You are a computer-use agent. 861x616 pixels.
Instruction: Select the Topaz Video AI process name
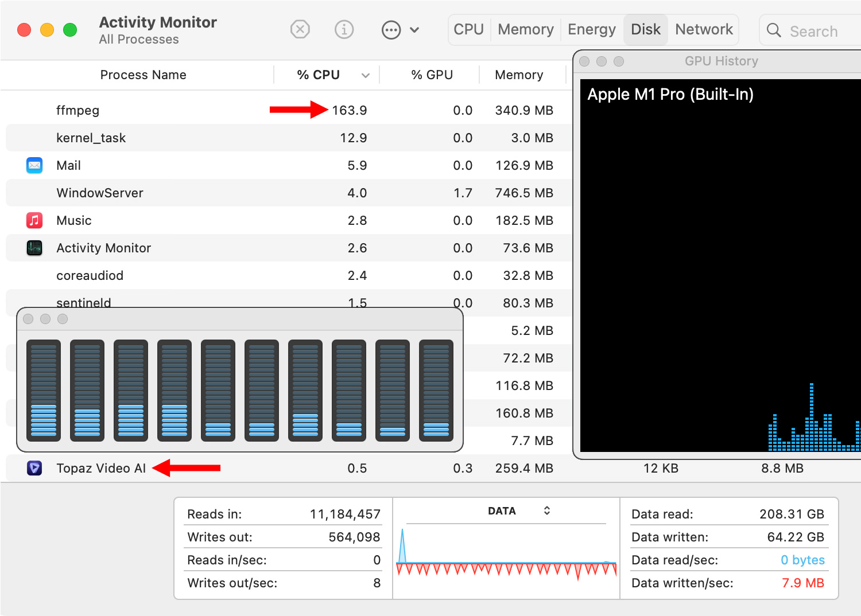click(101, 468)
